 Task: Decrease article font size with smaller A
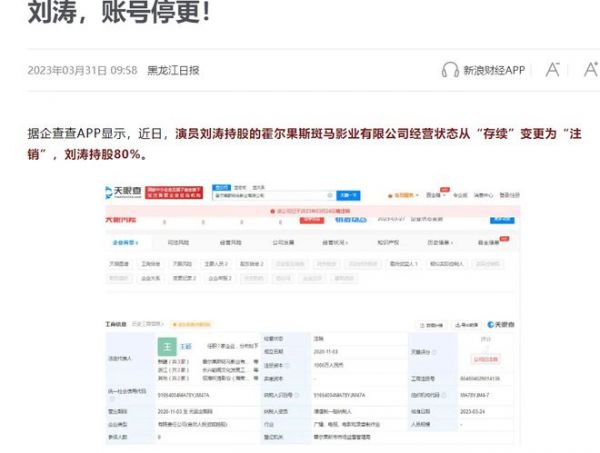click(552, 70)
